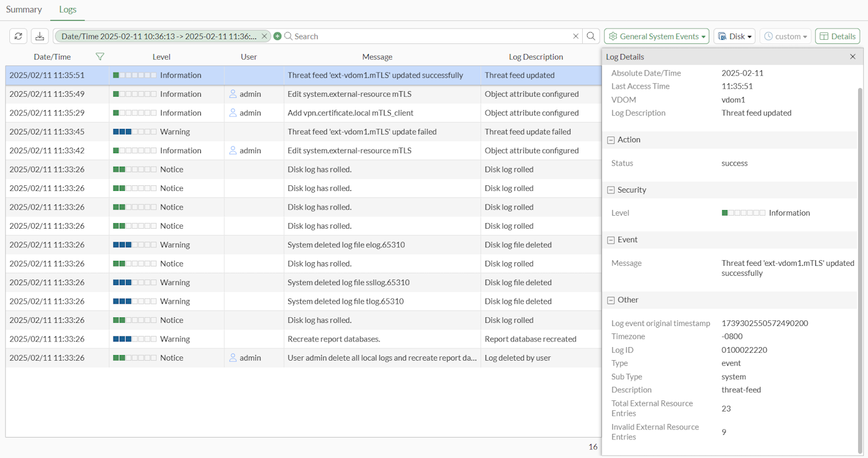Select the Logs tab
868x458 pixels.
[x=68, y=10]
